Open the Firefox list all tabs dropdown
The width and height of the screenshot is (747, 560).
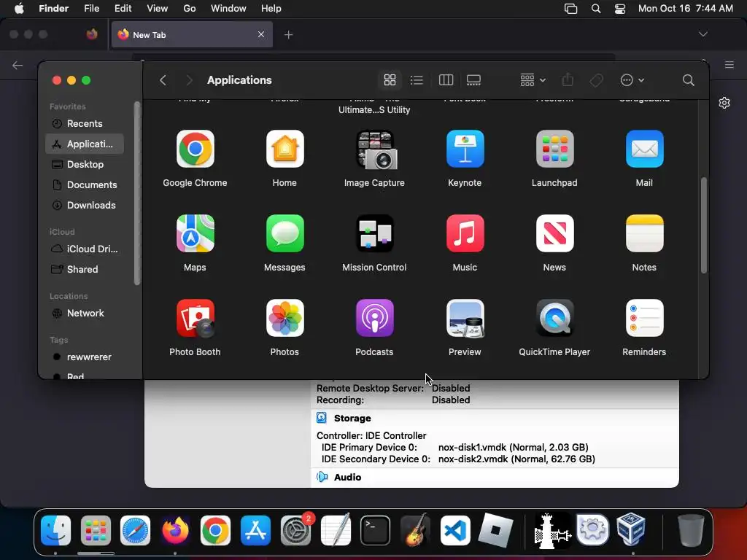703,34
